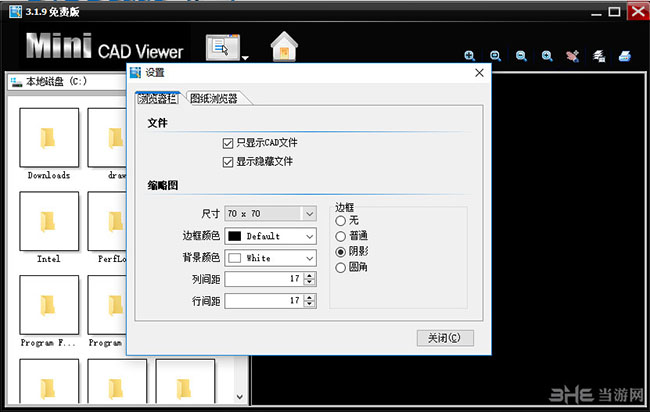Click the file browser scroll down arrow
The image size is (650, 412).
pos(240,397)
